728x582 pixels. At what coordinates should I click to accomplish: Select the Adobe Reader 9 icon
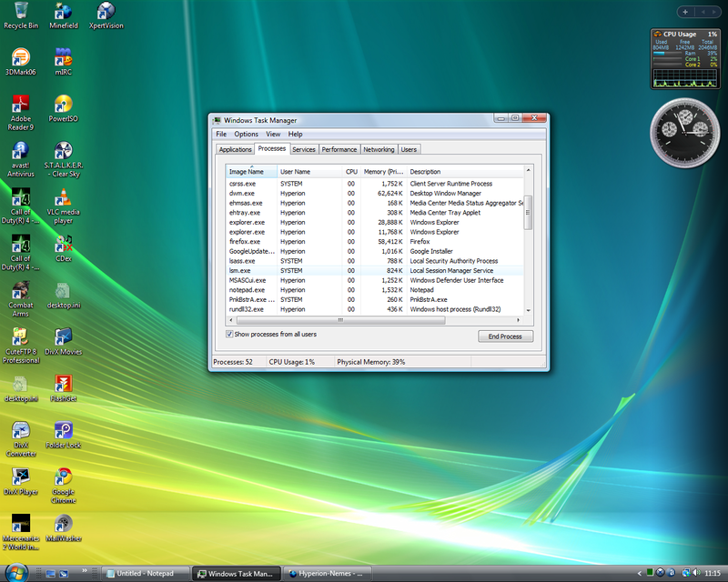pyautogui.click(x=21, y=113)
